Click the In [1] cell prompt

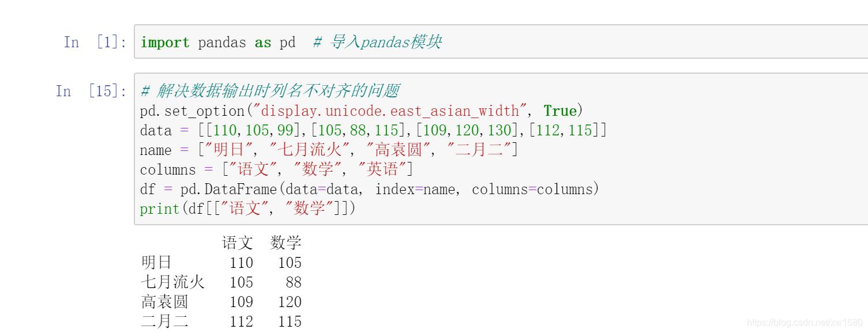coord(95,42)
